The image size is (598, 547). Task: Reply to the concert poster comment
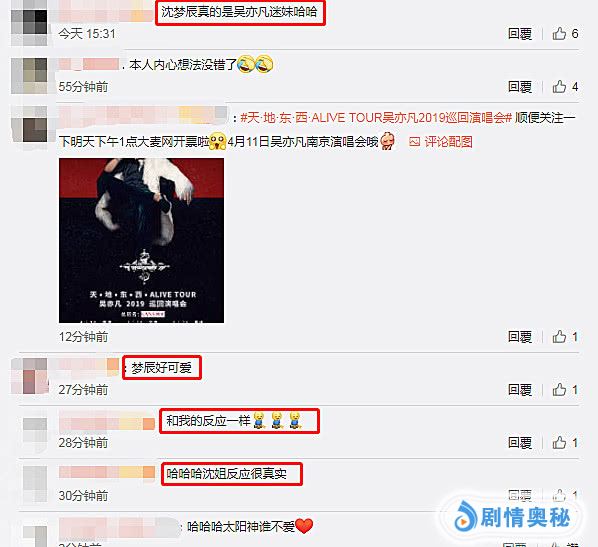click(x=519, y=336)
